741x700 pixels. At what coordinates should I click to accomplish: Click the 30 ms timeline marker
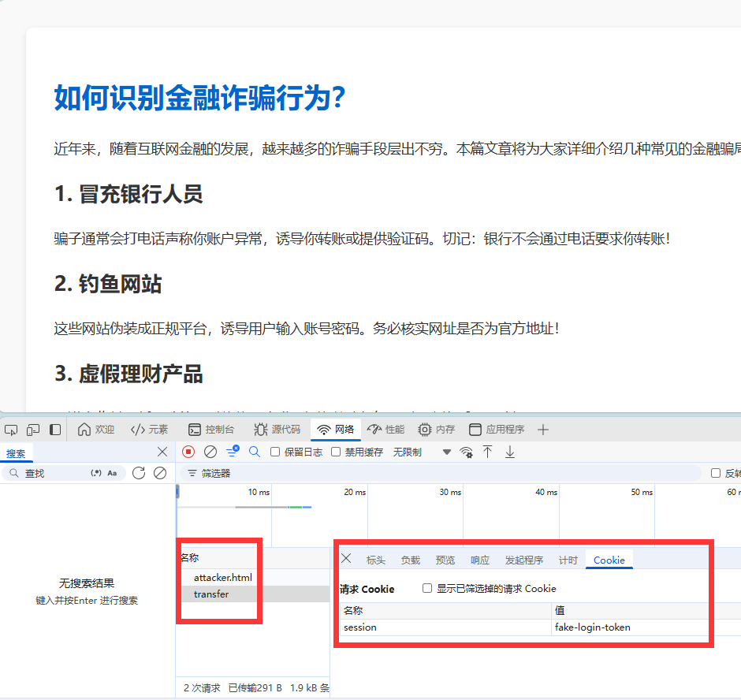tap(450, 492)
